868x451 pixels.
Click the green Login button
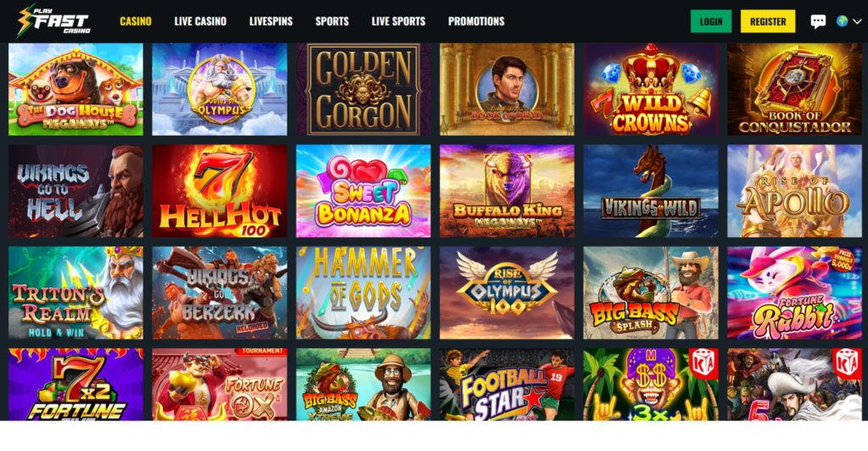pos(711,21)
